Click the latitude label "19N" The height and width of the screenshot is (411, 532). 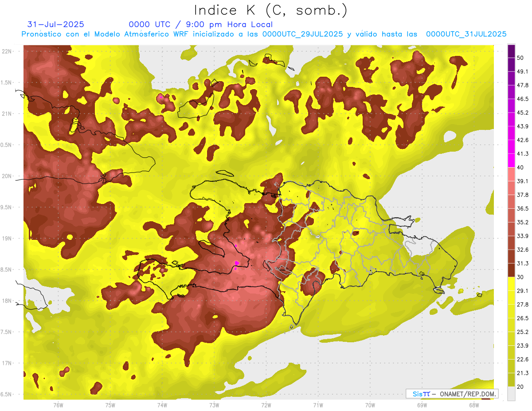click(7, 239)
